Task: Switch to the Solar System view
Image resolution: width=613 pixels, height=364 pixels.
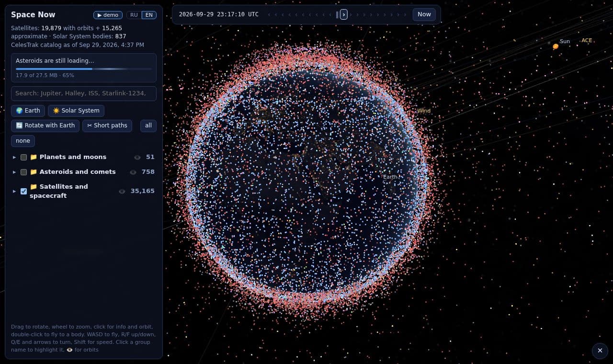Action: [76, 111]
